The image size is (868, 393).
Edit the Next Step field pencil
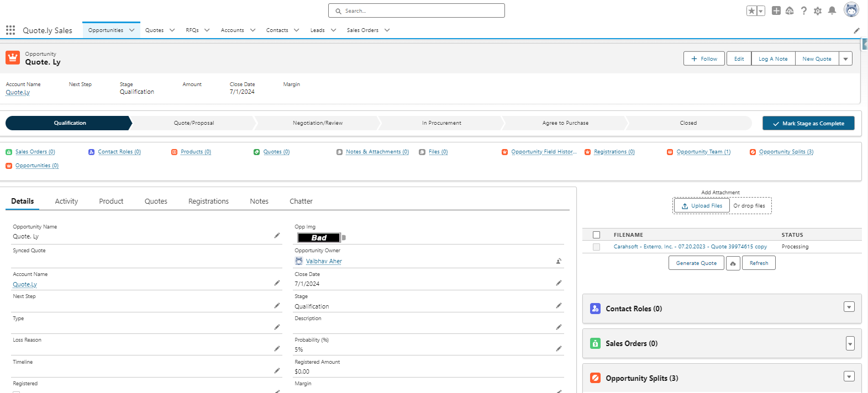tap(277, 305)
